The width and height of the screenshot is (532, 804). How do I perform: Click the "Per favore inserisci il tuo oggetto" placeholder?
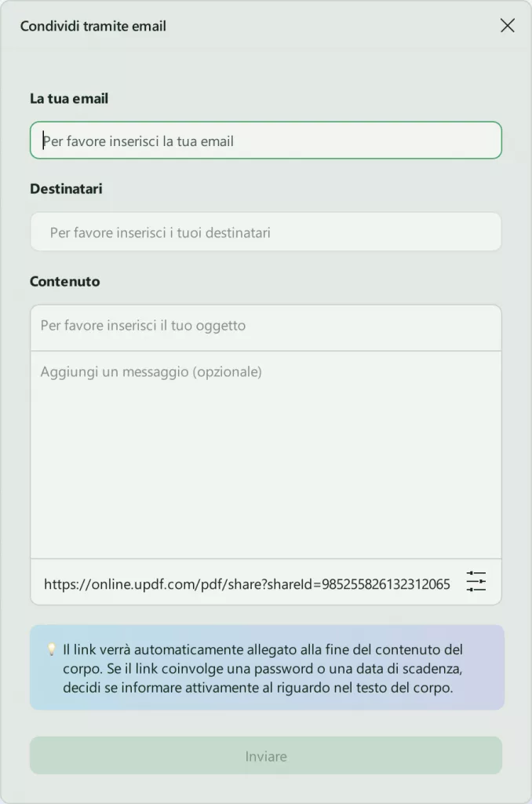click(x=143, y=325)
